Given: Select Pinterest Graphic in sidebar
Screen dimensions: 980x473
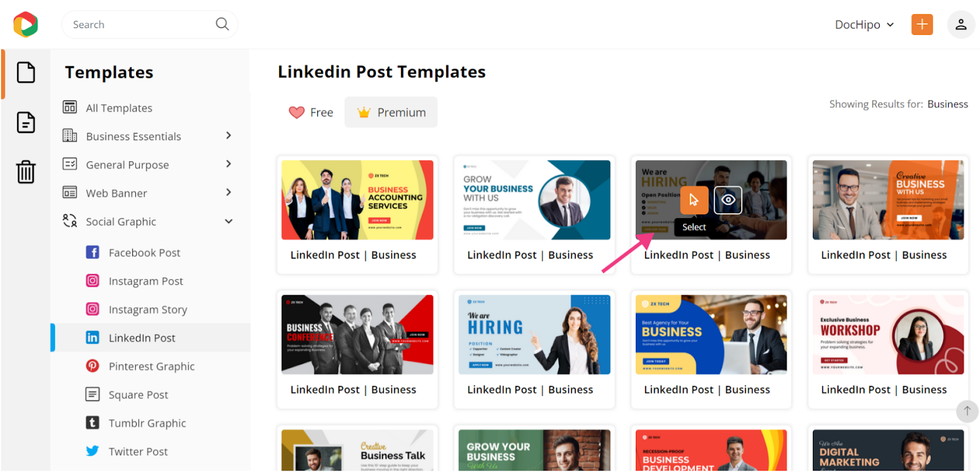Looking at the screenshot, I should click(151, 366).
